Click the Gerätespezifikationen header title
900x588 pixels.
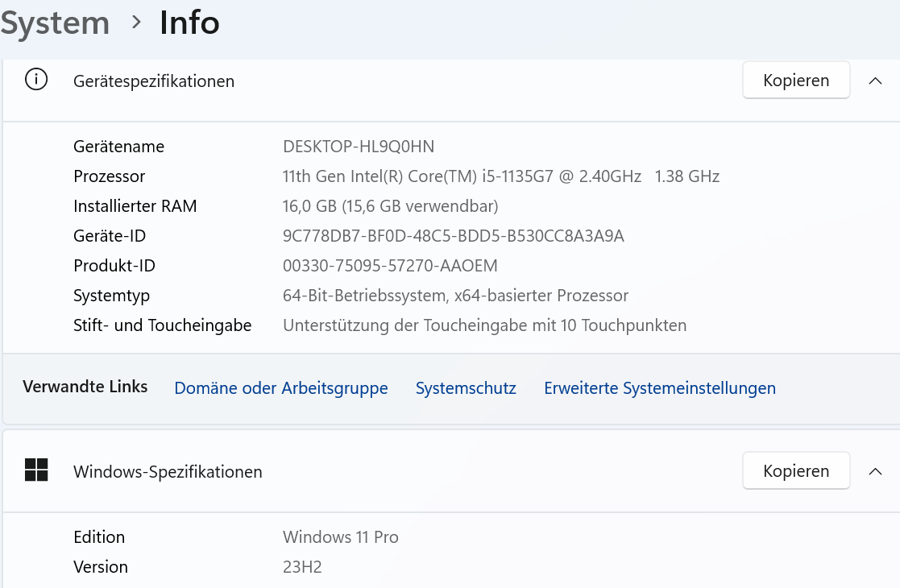tap(154, 81)
